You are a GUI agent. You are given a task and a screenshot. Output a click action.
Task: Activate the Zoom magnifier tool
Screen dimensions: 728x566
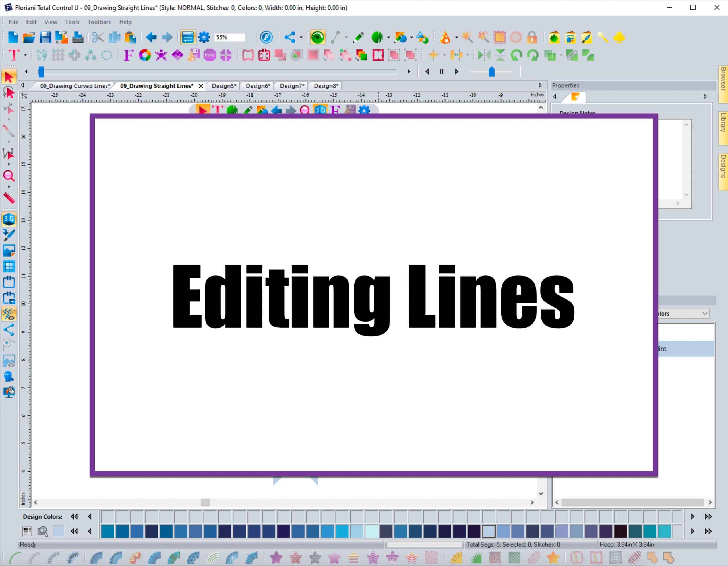tap(9, 176)
